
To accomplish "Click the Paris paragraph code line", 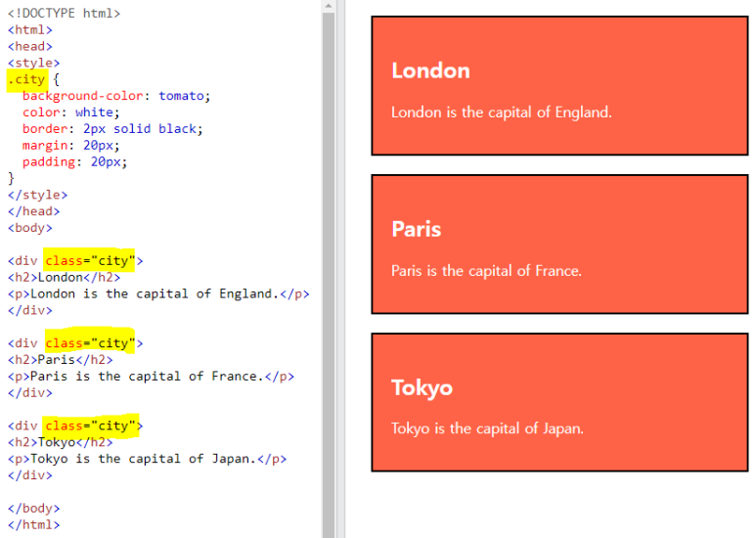I will pyautogui.click(x=151, y=377).
